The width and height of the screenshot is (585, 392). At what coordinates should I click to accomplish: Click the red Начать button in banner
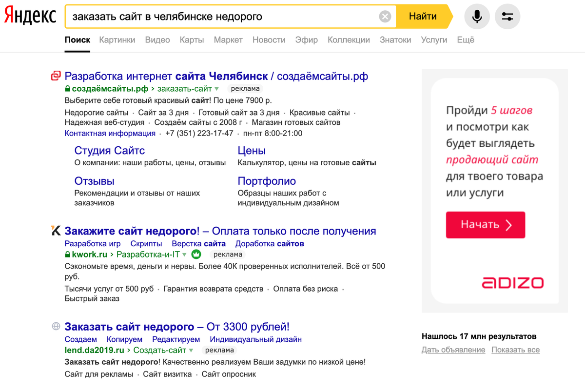coord(486,225)
